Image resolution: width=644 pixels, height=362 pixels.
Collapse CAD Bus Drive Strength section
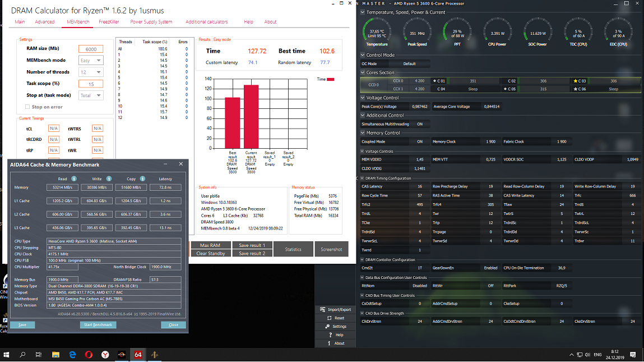tap(362, 314)
